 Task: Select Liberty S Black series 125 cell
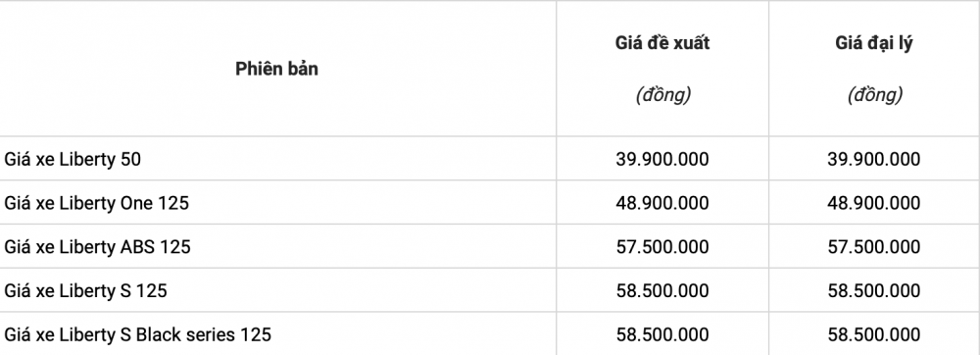coord(137,334)
